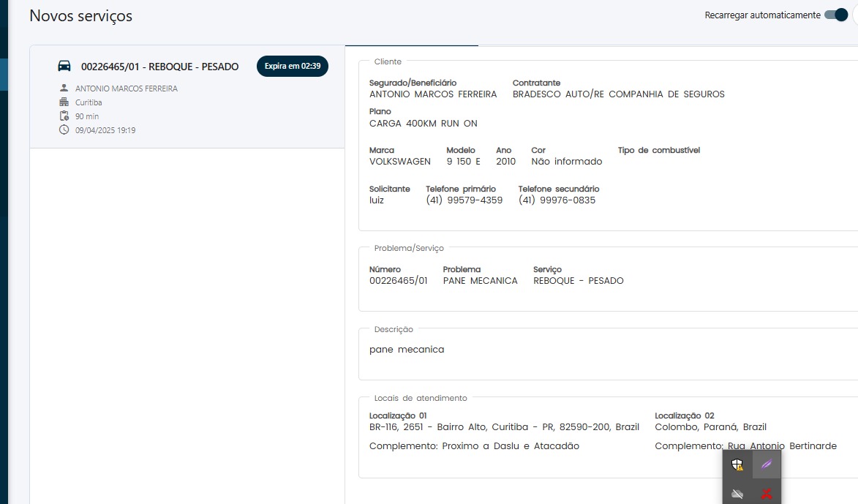Click the 90 min deadline in service card
Viewport: 858px width, 504px height.
coord(87,116)
